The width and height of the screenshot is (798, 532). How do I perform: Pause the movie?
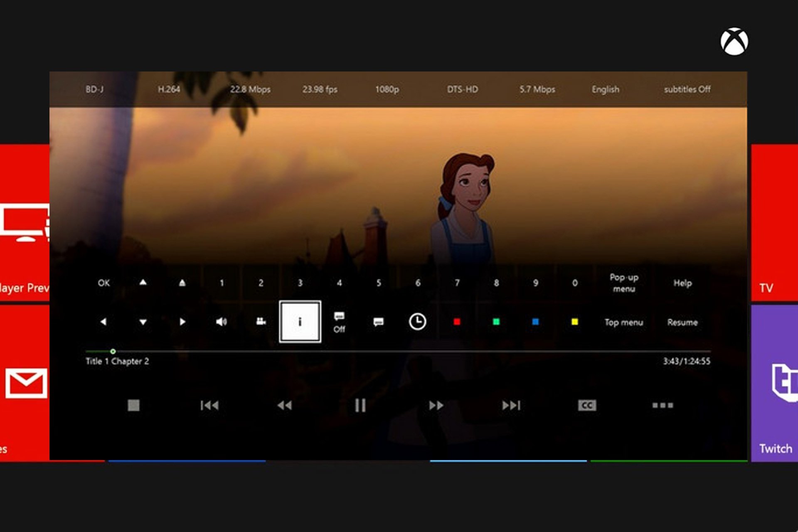click(360, 405)
